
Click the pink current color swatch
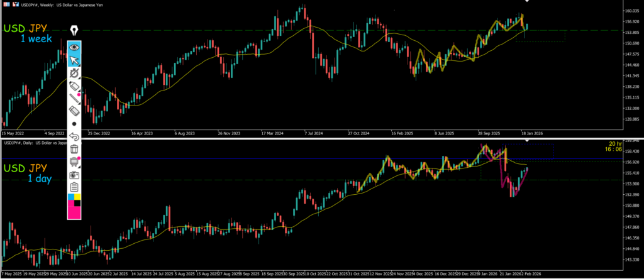coord(75,212)
